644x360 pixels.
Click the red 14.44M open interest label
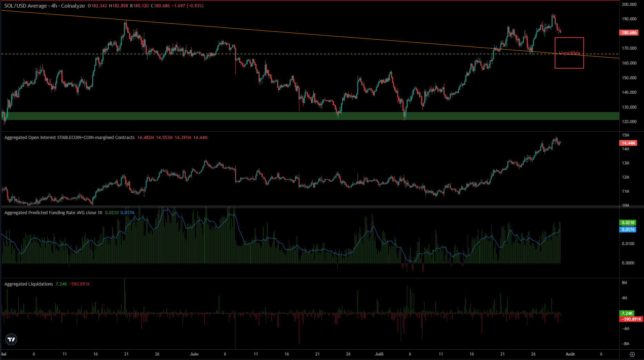click(x=628, y=143)
